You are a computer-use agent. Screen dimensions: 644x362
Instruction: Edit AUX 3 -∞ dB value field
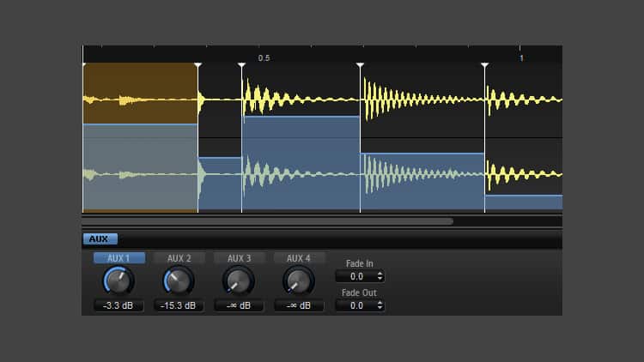coord(239,305)
